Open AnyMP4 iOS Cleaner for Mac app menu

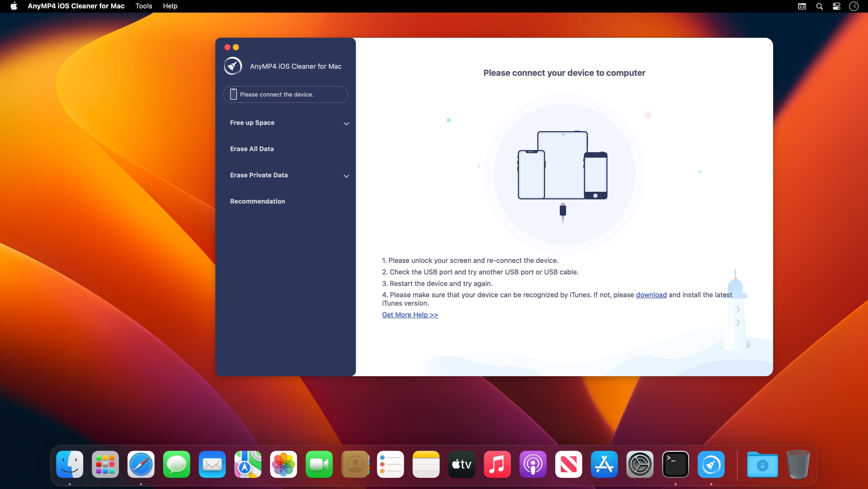[x=76, y=6]
